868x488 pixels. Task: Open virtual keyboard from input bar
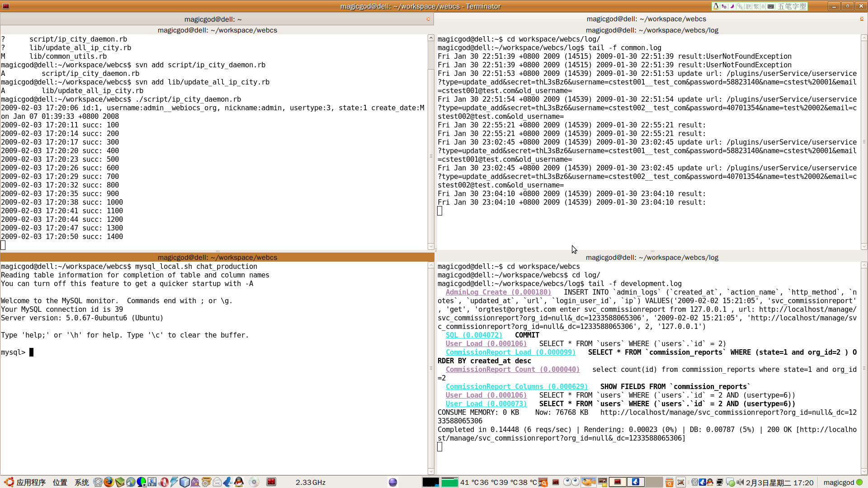771,6
